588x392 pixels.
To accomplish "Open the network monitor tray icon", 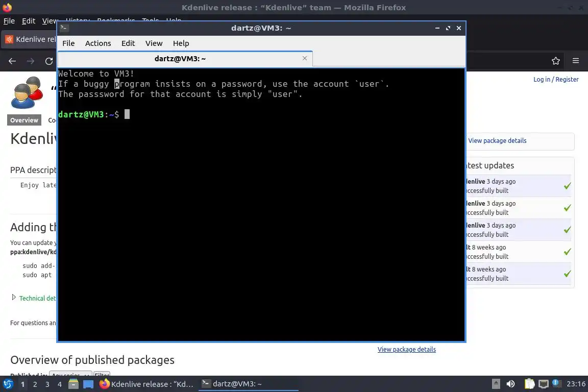I will point(543,384).
